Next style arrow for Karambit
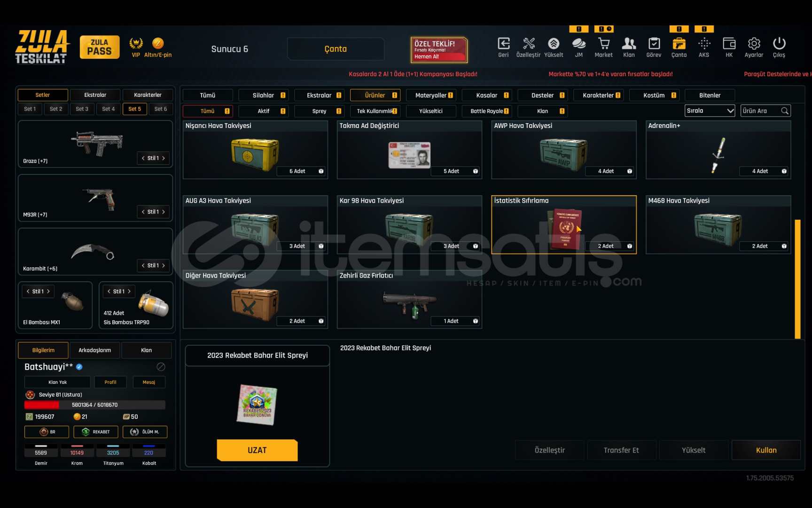This screenshot has height=508, width=812. (x=164, y=266)
